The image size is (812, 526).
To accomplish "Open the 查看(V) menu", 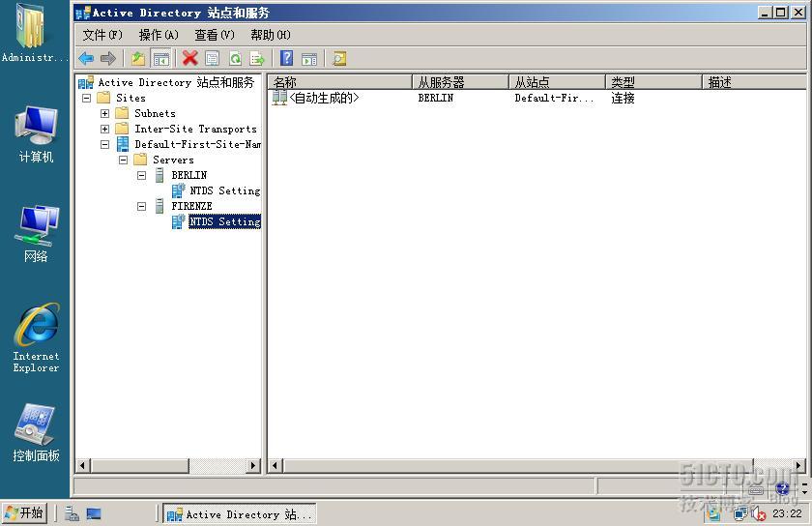I will pyautogui.click(x=215, y=35).
